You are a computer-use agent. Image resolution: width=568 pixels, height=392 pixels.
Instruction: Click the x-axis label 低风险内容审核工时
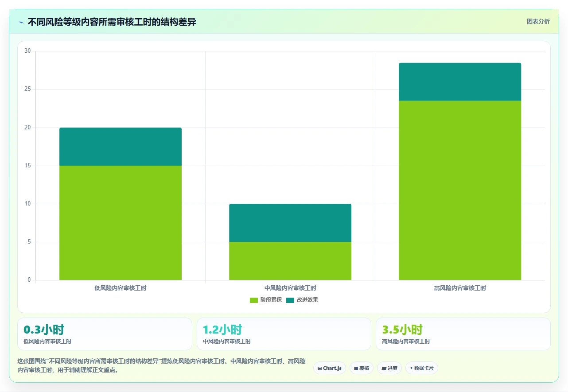pos(121,288)
